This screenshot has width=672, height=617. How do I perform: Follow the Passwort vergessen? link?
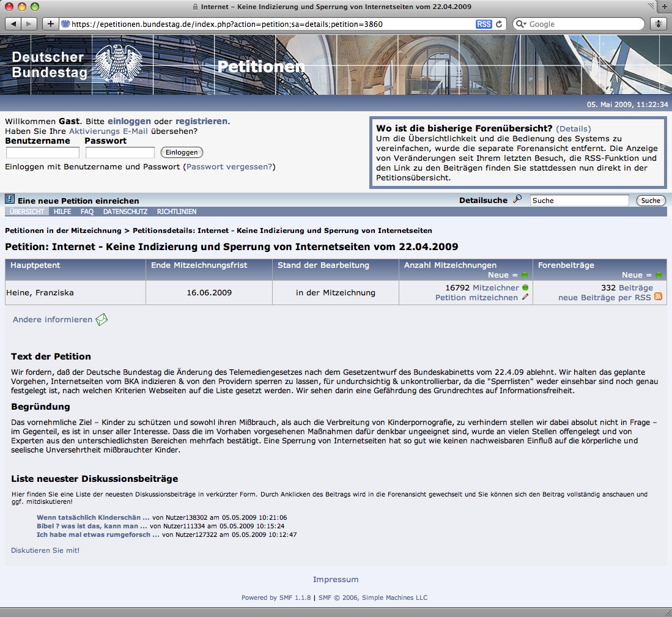(x=229, y=166)
